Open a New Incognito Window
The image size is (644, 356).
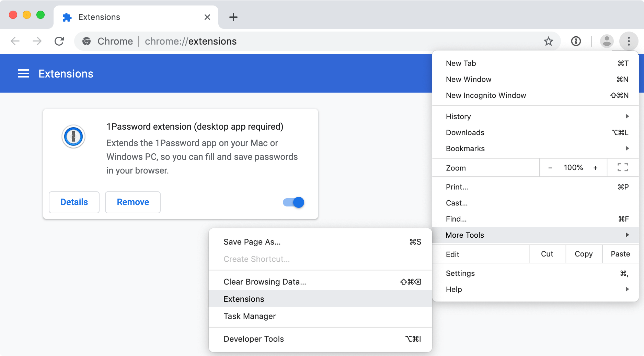536,95
